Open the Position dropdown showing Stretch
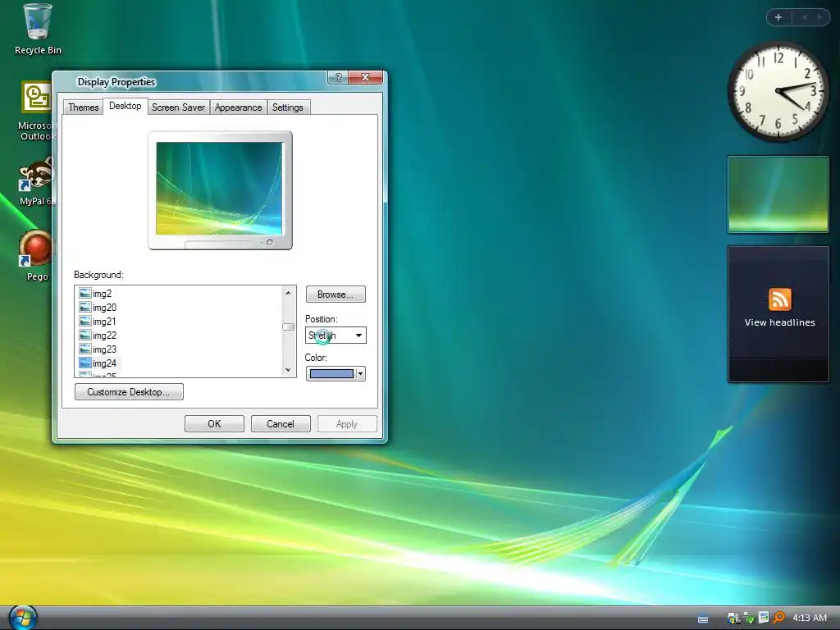The height and width of the screenshot is (630, 840). (336, 336)
